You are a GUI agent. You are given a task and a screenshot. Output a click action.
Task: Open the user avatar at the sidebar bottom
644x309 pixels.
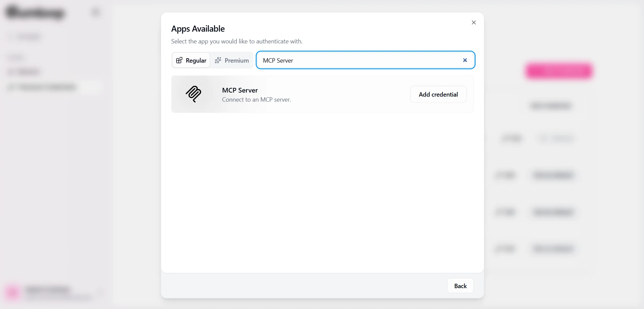click(12, 292)
